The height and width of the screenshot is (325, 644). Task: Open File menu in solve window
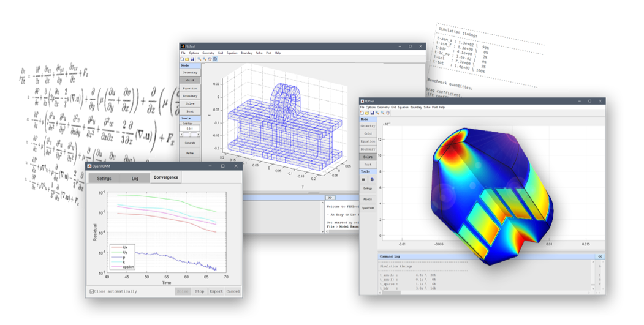point(362,107)
